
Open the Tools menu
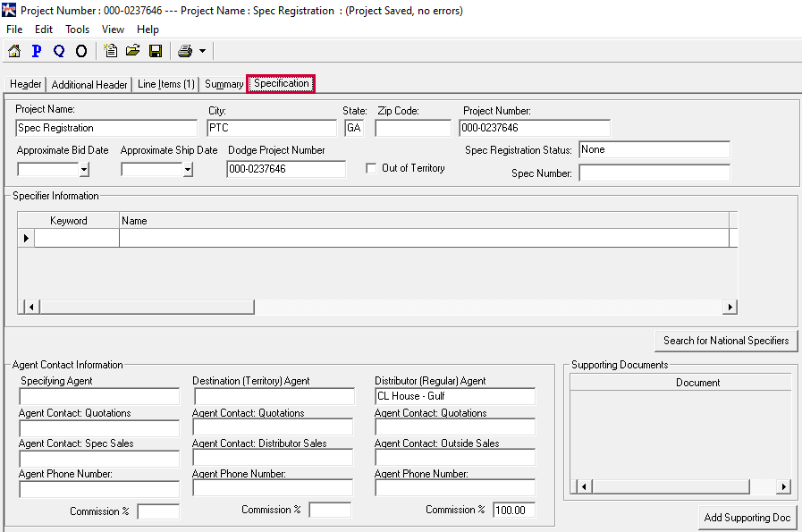(78, 30)
